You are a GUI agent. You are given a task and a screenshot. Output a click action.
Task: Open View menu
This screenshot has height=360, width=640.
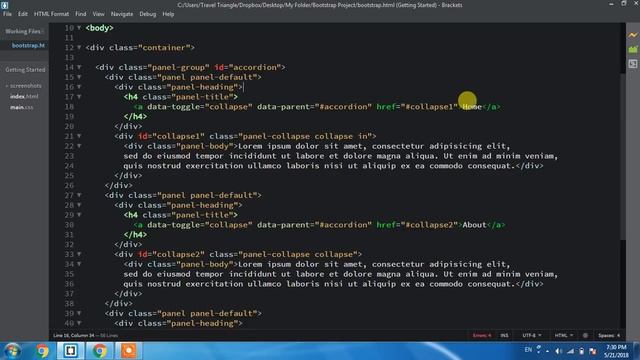98,14
